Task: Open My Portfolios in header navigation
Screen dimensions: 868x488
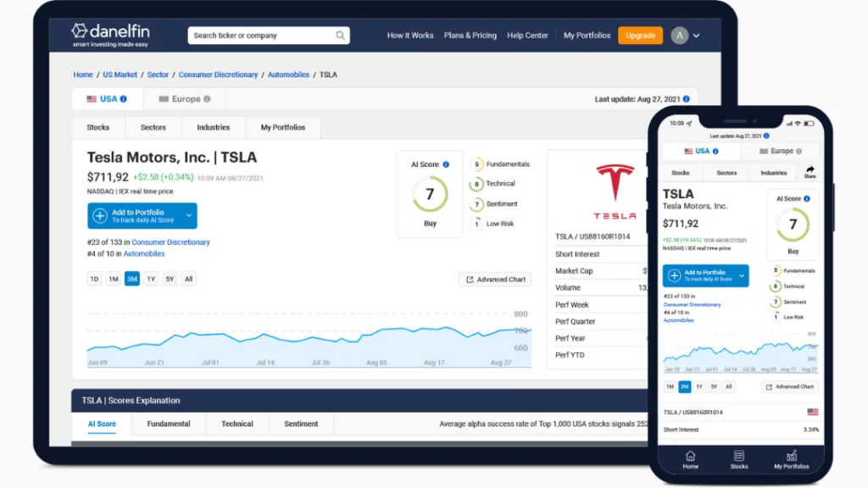Action: (x=587, y=36)
